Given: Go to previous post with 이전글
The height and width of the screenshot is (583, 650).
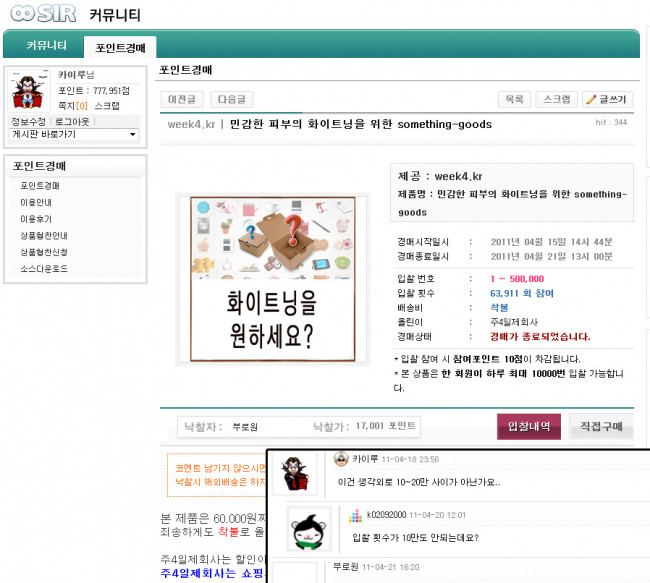Looking at the screenshot, I should pos(182,100).
